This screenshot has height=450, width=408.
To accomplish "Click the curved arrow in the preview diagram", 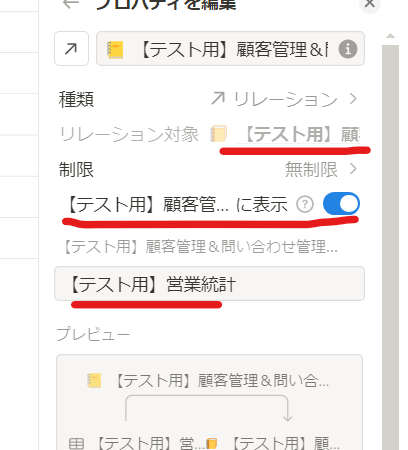I will tap(209, 408).
